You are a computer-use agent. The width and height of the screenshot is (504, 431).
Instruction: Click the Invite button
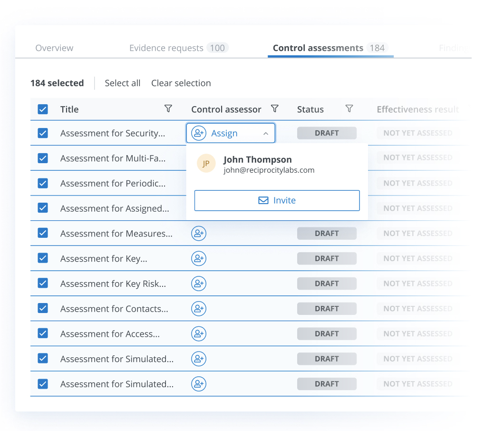[x=277, y=200]
